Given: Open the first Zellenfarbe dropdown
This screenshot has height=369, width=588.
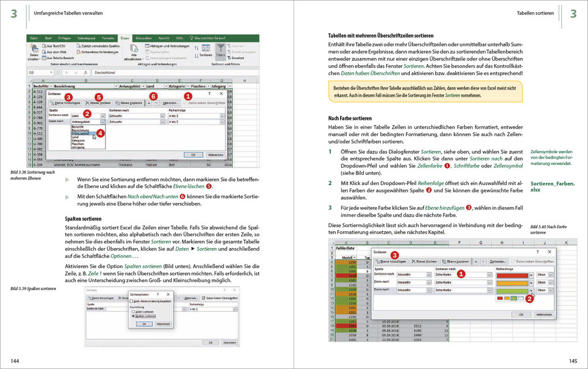Looking at the screenshot, I should point(489,275).
